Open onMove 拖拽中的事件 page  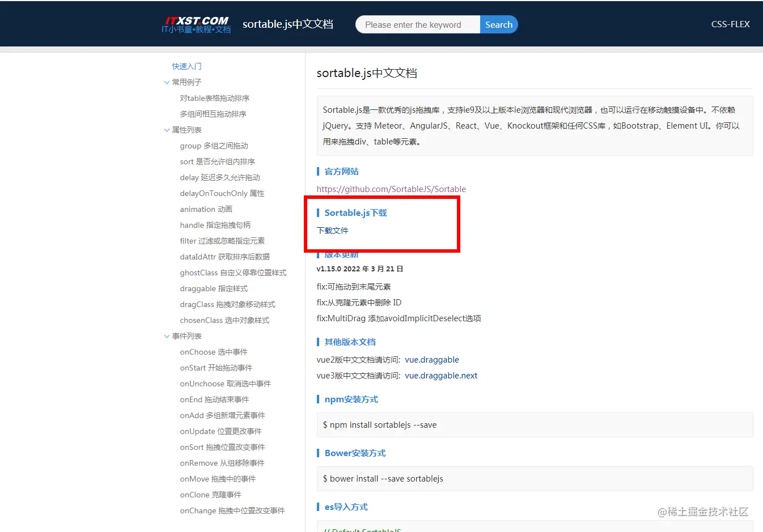(x=218, y=479)
